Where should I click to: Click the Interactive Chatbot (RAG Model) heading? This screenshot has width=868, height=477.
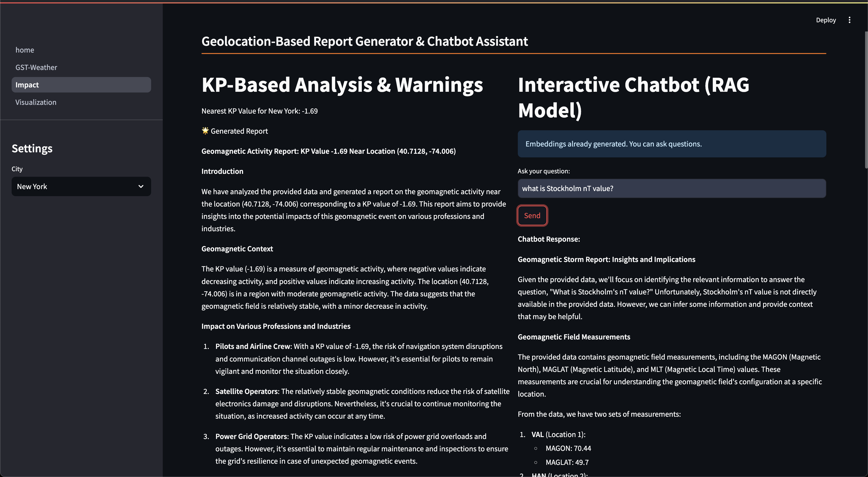(634, 97)
